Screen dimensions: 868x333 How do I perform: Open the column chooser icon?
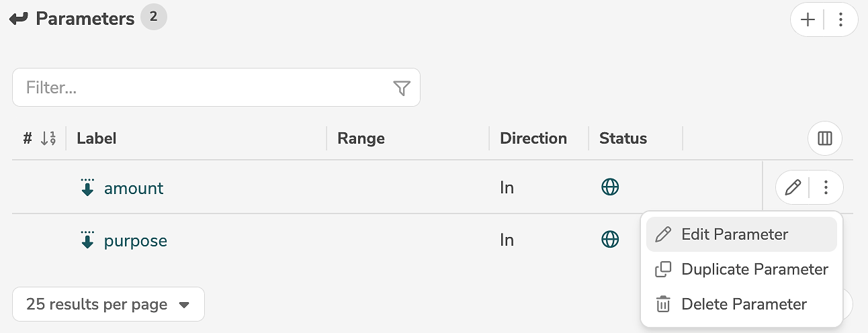click(824, 139)
